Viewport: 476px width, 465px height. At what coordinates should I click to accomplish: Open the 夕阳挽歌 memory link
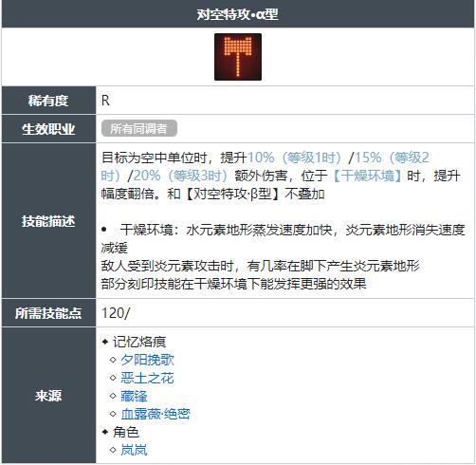[147, 360]
